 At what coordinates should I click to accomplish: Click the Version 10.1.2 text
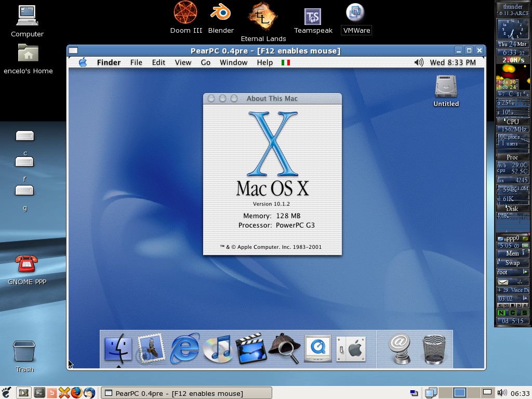(271, 204)
